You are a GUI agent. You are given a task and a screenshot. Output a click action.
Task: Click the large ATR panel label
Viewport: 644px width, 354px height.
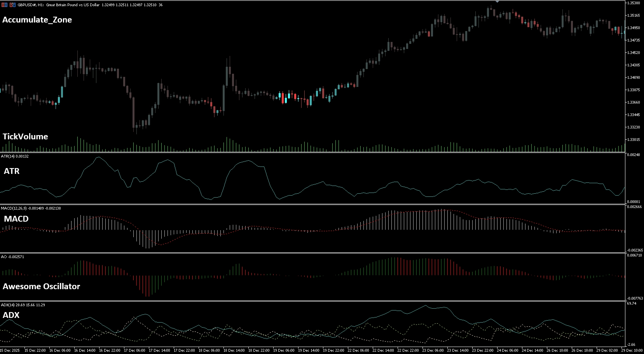(x=12, y=171)
